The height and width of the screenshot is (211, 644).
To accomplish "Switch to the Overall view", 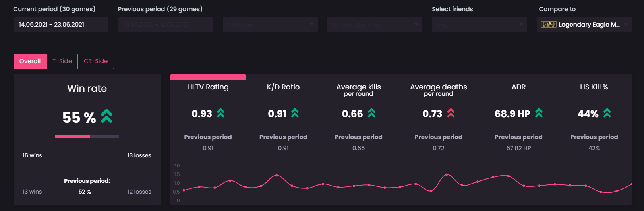I will [30, 61].
